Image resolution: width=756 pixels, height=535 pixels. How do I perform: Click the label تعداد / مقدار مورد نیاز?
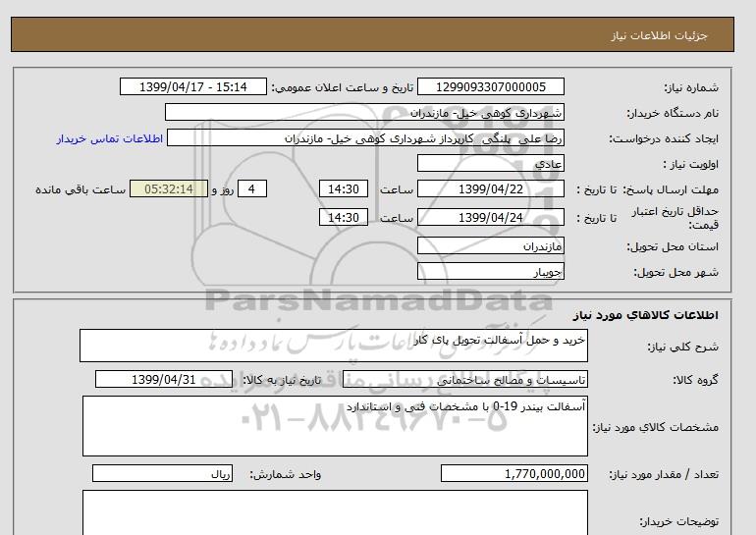coord(664,475)
